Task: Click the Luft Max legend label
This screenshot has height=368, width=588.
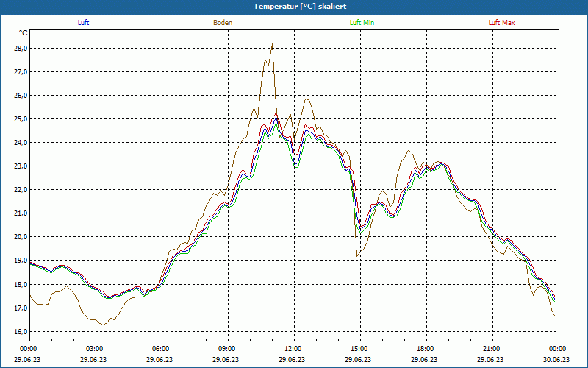Action: click(501, 23)
